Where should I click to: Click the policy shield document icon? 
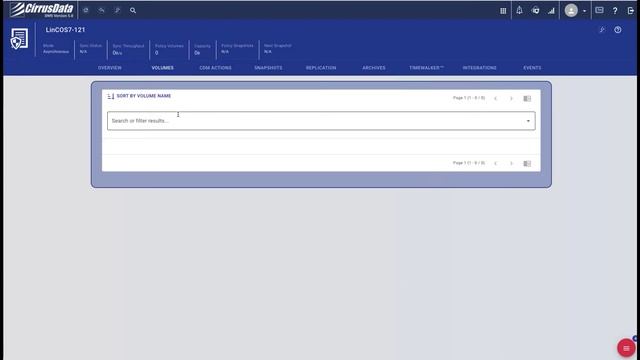coord(19,39)
